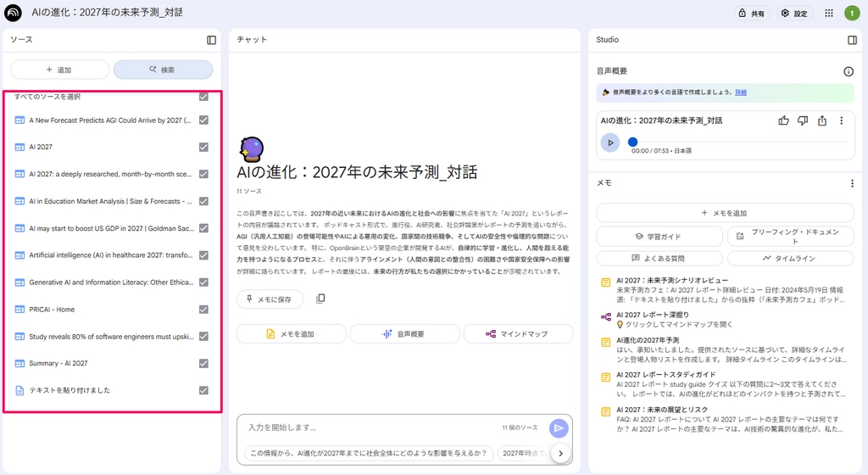Open the Google apps grid icon
Viewport: 868px width, 475px height.
point(829,14)
